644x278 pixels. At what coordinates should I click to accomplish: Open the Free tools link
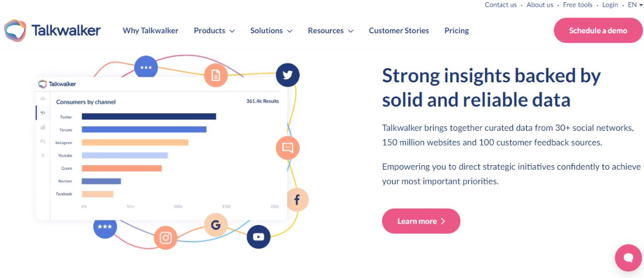pyautogui.click(x=578, y=5)
